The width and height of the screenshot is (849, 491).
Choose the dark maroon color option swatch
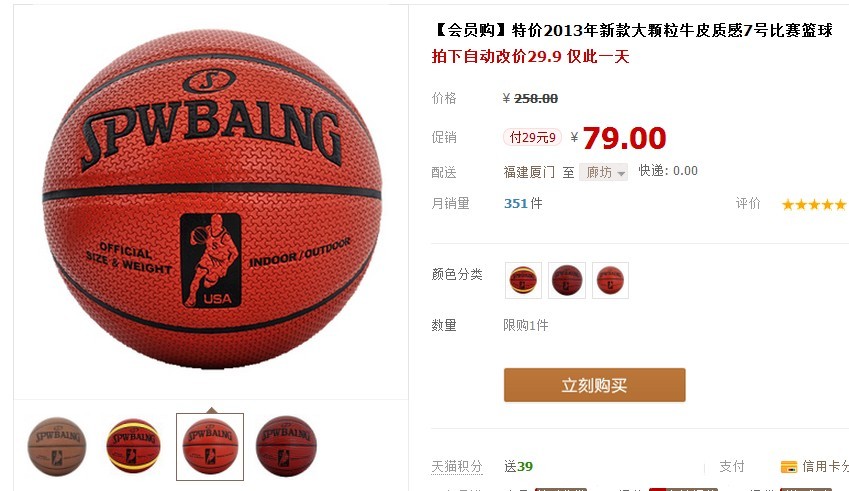pyautogui.click(x=567, y=280)
